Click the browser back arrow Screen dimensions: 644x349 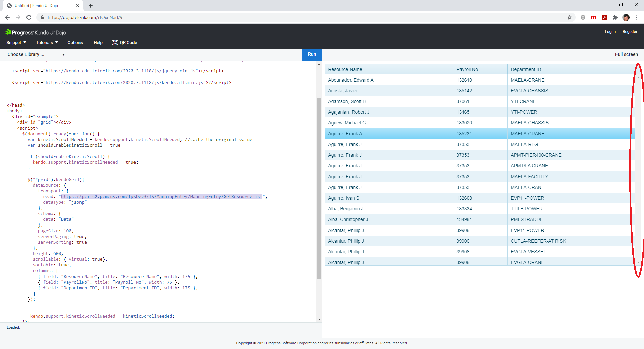pyautogui.click(x=7, y=17)
